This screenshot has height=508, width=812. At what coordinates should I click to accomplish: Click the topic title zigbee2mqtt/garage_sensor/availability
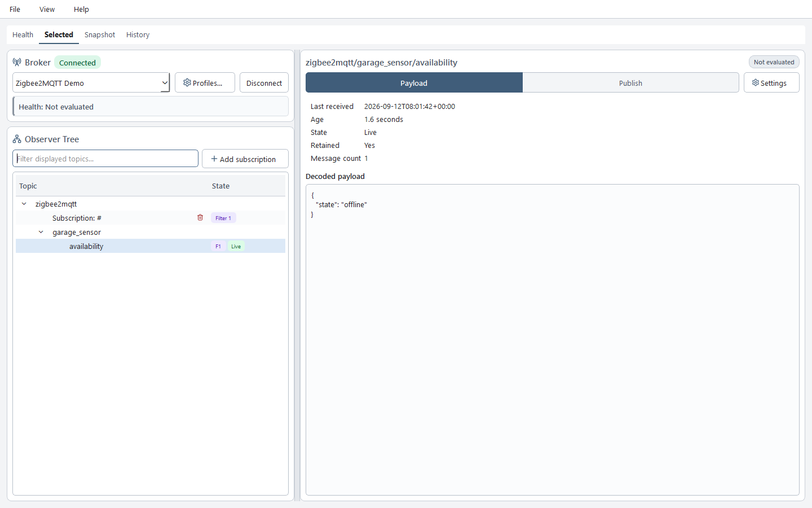click(381, 62)
